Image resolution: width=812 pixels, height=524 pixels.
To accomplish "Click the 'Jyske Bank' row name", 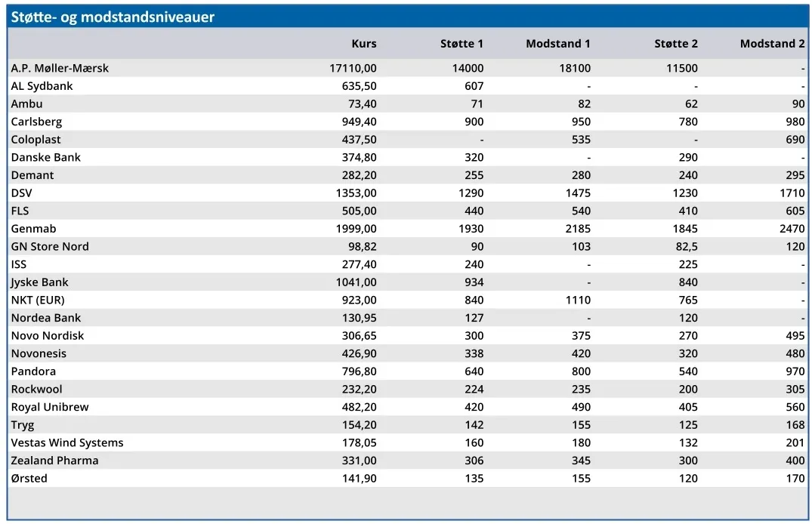I will (x=39, y=282).
